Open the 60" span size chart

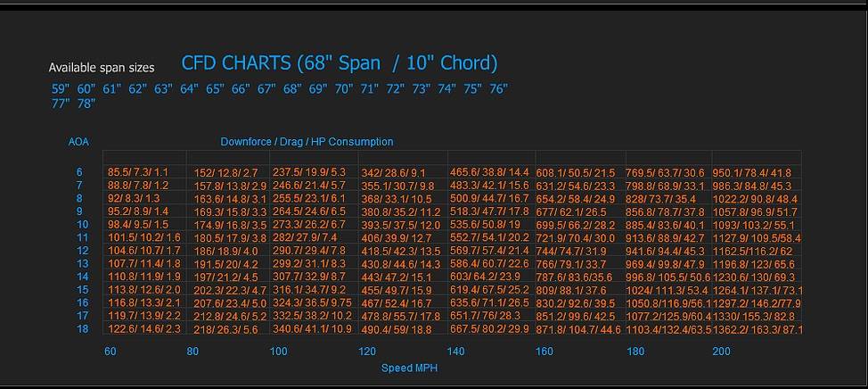point(86,88)
